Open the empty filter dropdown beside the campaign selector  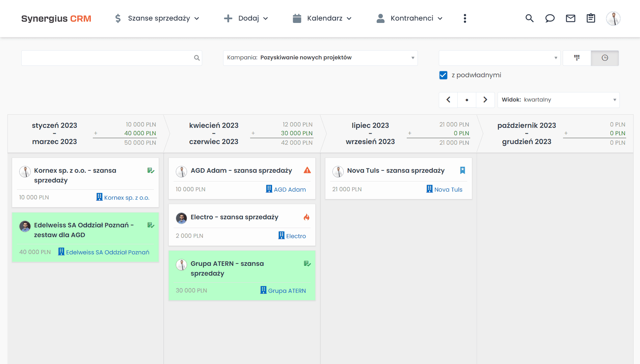pyautogui.click(x=499, y=58)
